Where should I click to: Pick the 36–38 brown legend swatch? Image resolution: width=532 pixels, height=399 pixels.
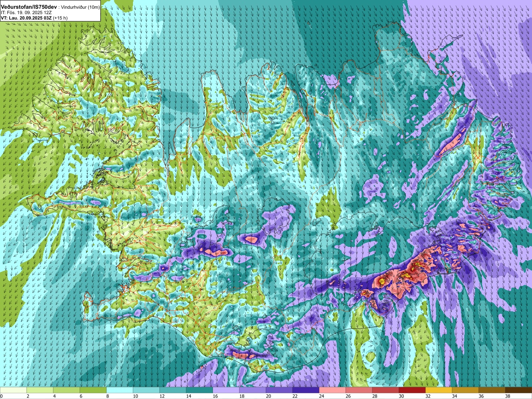(492, 390)
